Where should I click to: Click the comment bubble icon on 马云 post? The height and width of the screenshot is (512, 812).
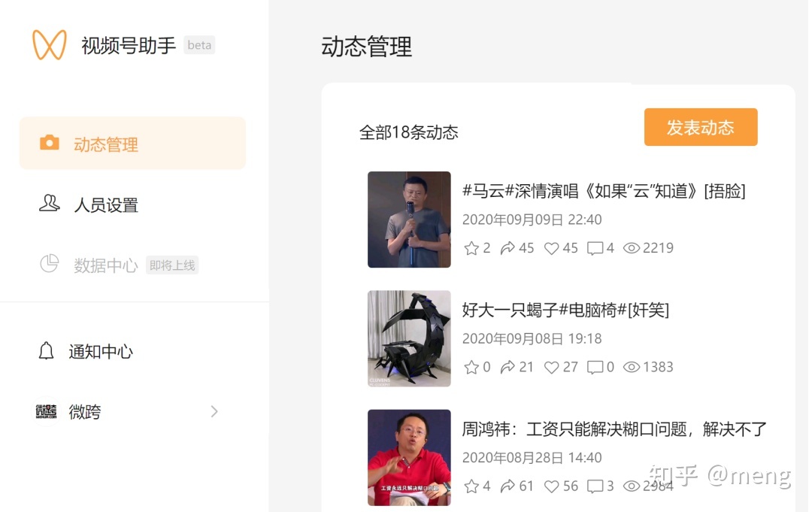[x=595, y=248]
